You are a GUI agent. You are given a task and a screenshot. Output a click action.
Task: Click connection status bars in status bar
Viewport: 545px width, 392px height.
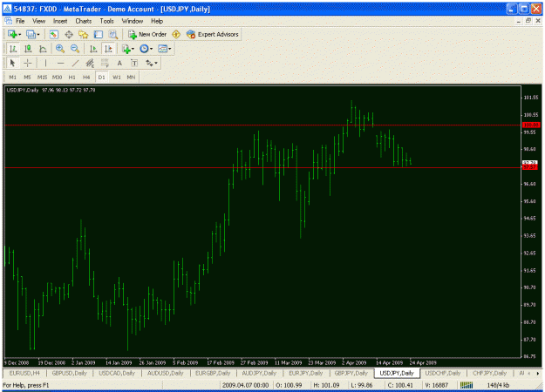(467, 385)
